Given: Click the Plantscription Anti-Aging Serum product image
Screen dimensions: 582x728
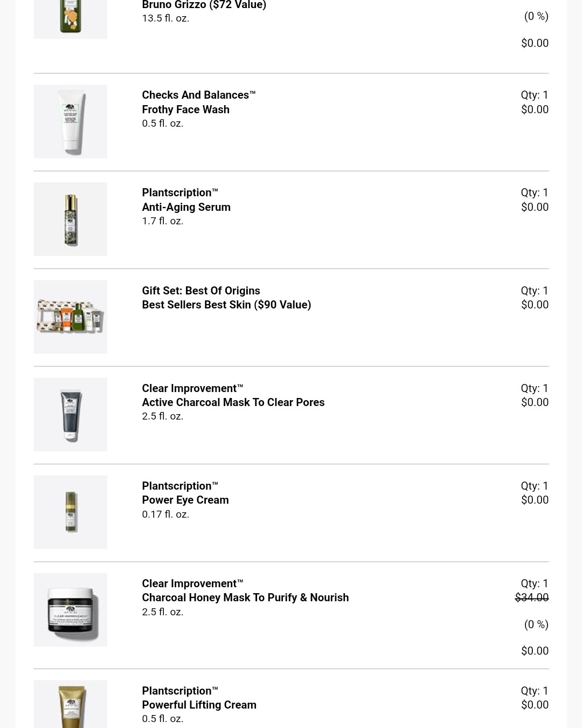Looking at the screenshot, I should coord(70,219).
